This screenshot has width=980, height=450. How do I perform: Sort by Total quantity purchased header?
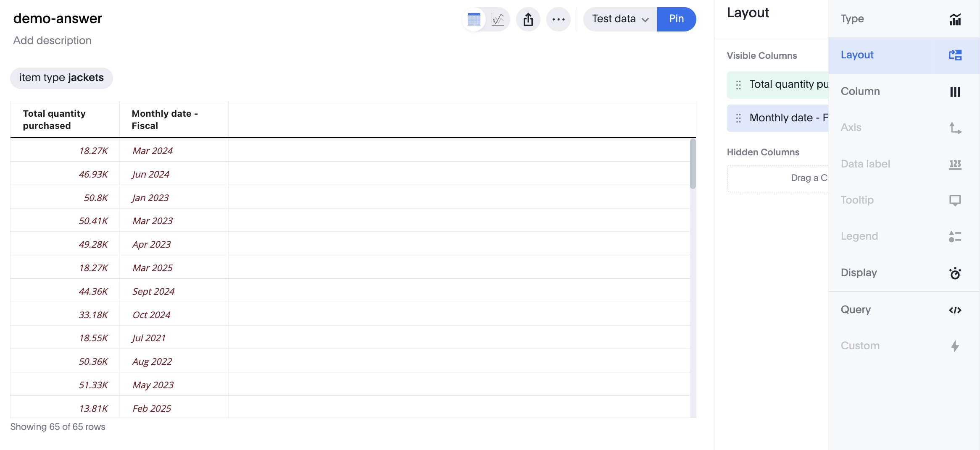point(54,120)
